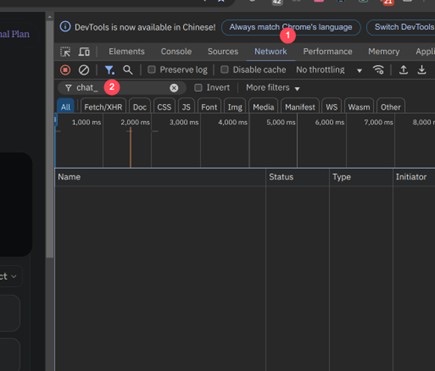Image resolution: width=435 pixels, height=371 pixels.
Task: Filter requests by WS type
Action: click(x=332, y=107)
